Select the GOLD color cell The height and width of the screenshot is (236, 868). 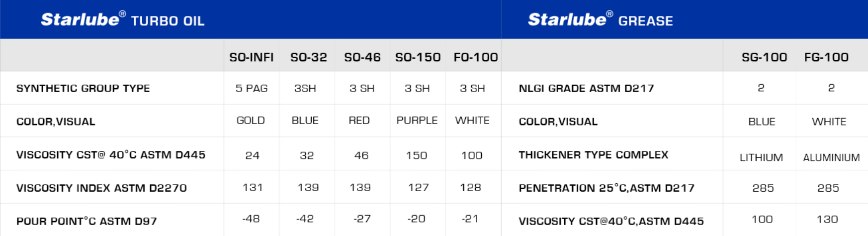pyautogui.click(x=251, y=120)
